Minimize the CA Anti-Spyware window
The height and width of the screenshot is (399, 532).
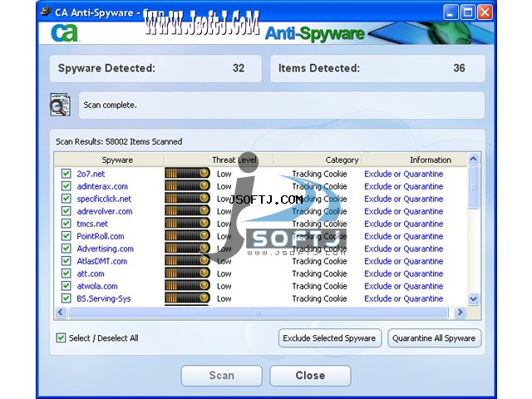tap(451, 12)
